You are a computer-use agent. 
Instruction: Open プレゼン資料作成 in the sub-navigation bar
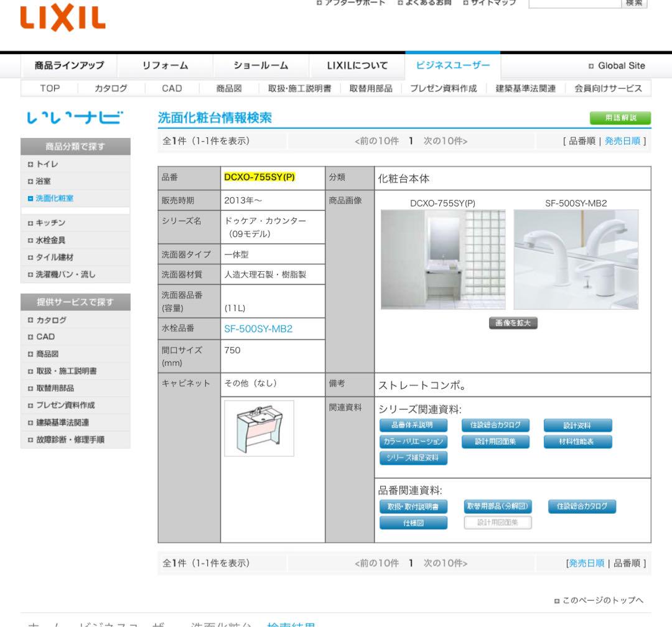coord(443,88)
